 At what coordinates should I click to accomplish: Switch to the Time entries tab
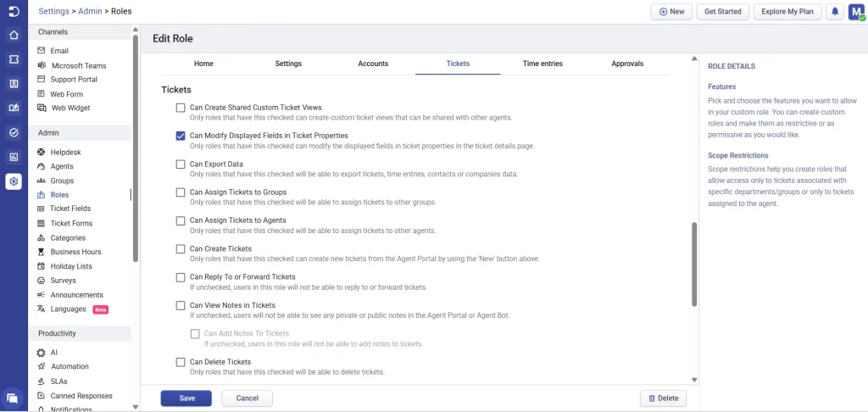coord(542,64)
